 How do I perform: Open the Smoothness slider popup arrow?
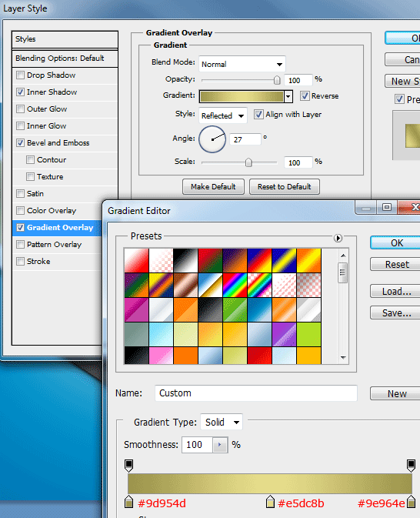coord(220,445)
